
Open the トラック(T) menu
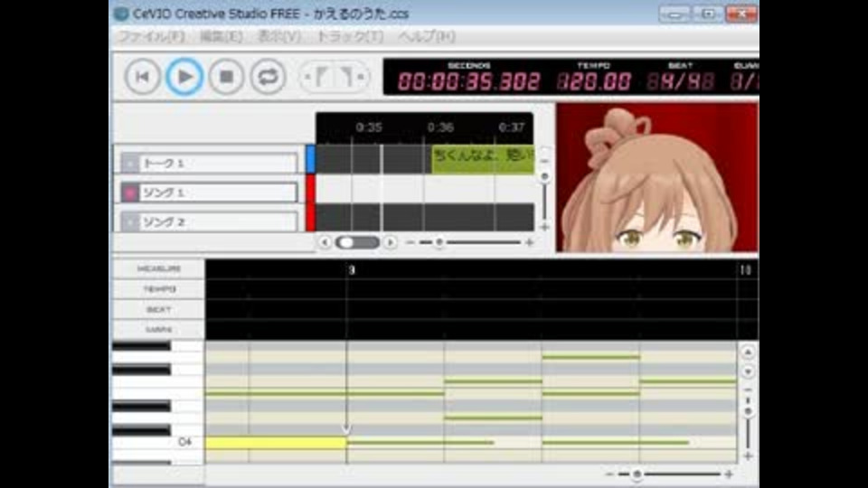[x=349, y=36]
